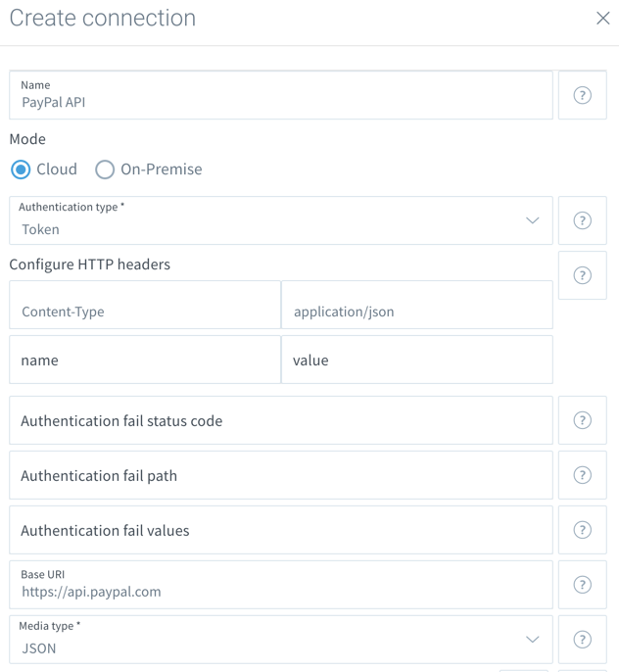Click the Mode label text
This screenshot has width=619, height=672.
[27, 139]
